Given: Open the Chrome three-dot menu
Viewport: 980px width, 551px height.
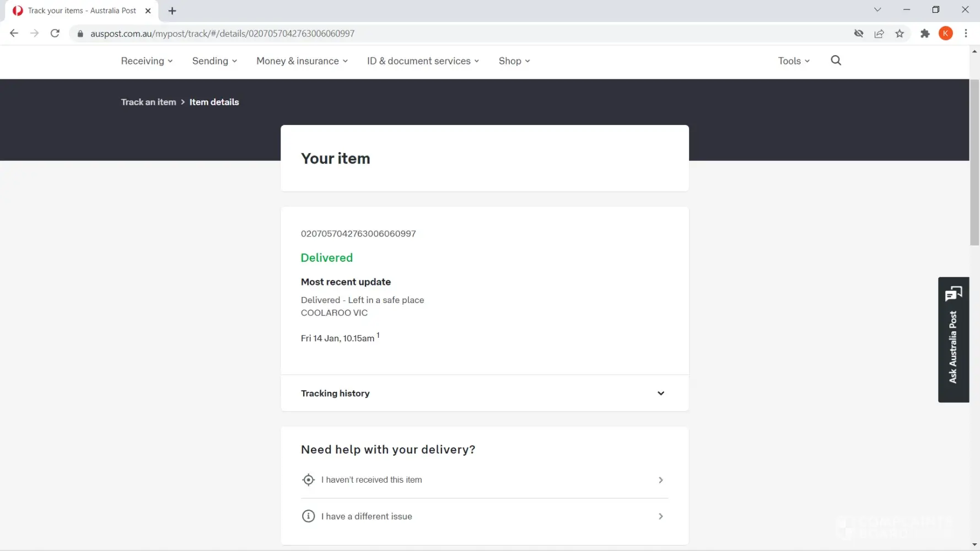Looking at the screenshot, I should [966, 34].
